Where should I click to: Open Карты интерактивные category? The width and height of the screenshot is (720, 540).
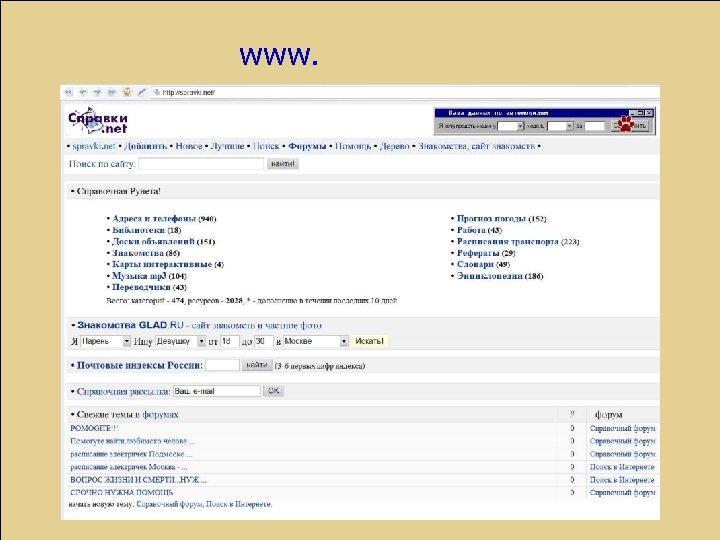point(162,264)
